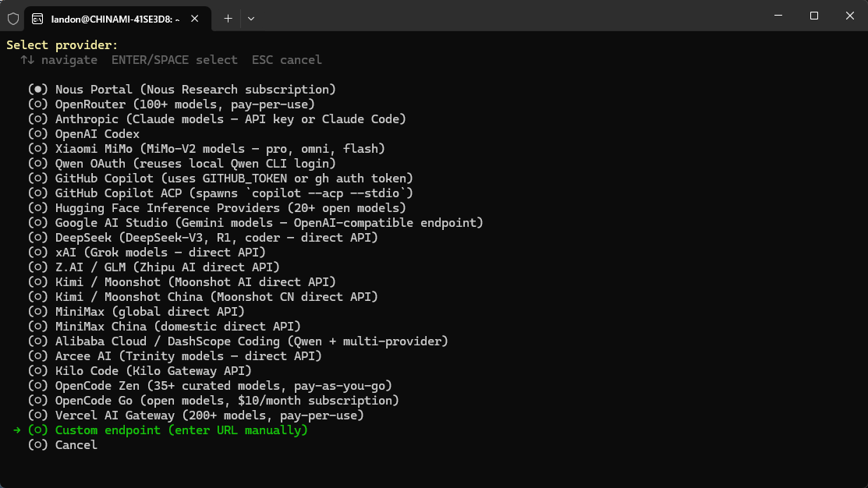Choose the OpenRouter provider radio button
Viewport: 868px width, 488px height.
click(x=38, y=104)
